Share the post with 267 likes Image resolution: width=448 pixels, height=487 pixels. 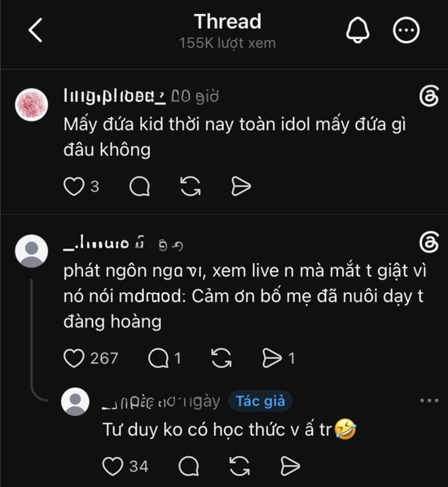tap(272, 358)
